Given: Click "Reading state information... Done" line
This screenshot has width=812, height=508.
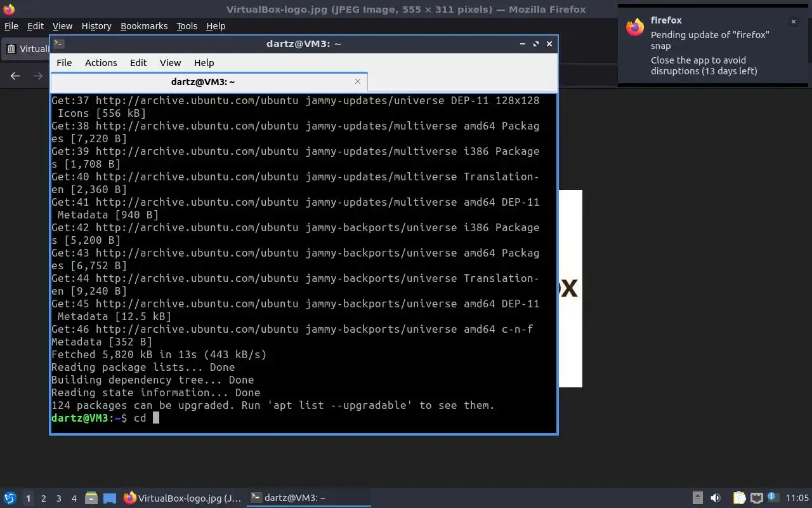Looking at the screenshot, I should pos(155,392).
